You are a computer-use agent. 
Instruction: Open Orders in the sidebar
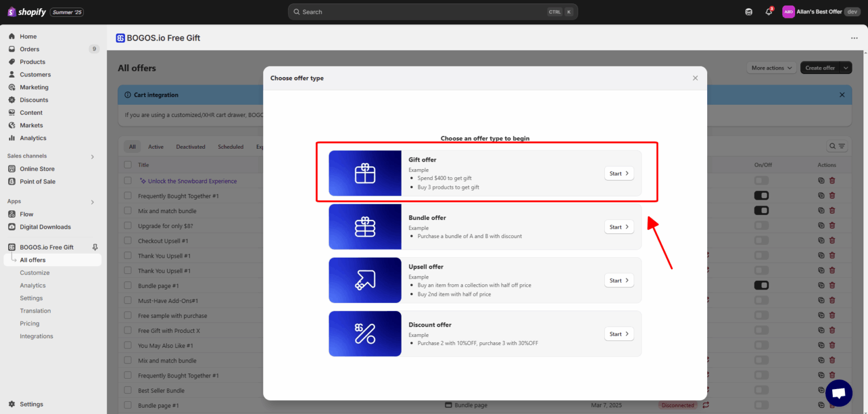pyautogui.click(x=30, y=49)
